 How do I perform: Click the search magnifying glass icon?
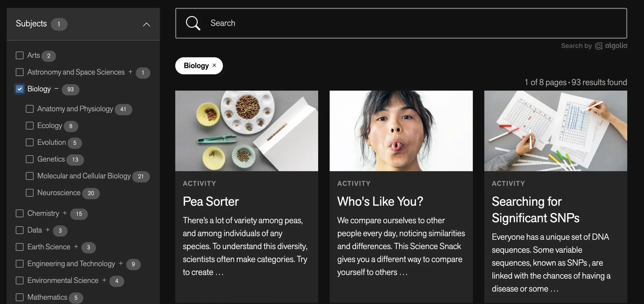tap(193, 23)
